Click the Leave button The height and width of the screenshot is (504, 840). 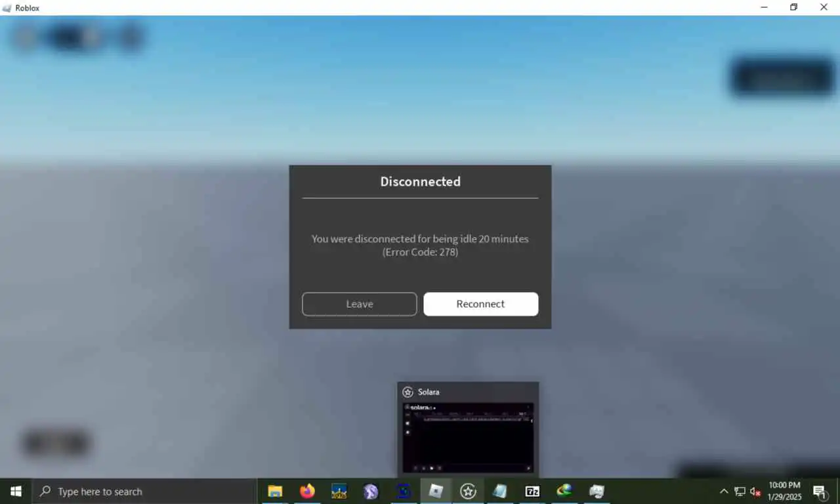coord(359,304)
